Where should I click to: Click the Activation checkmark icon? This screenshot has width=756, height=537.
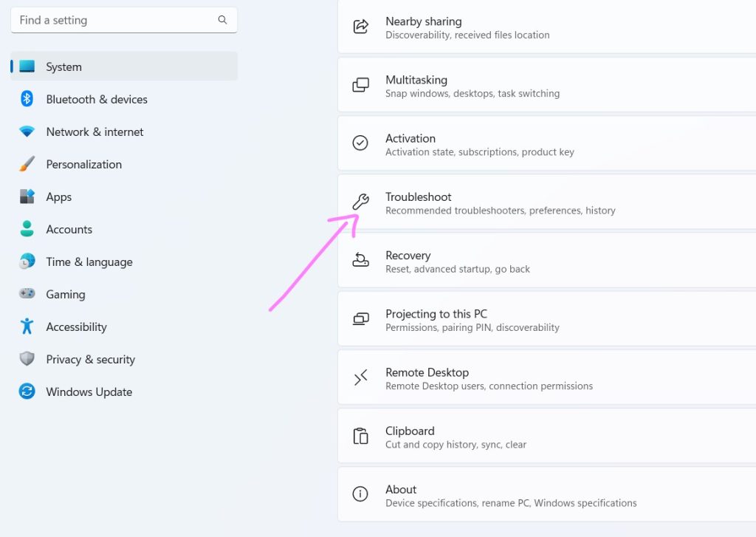point(360,143)
